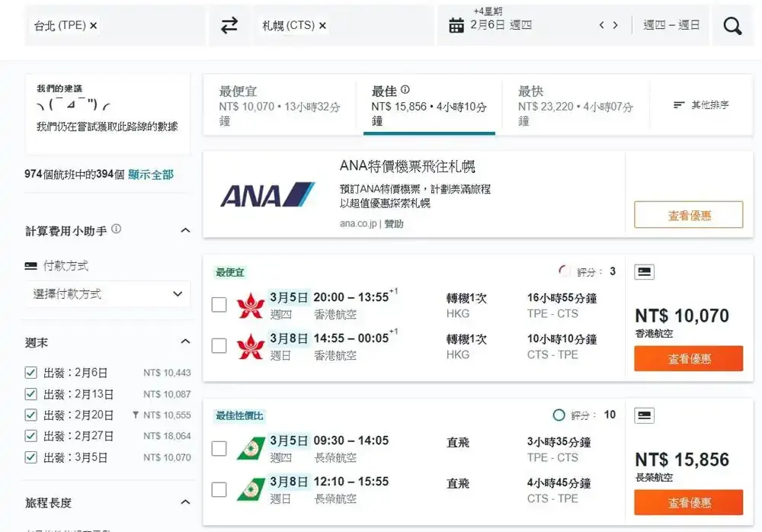Click Hong Kong Airlines logo on 3月8日 flight
Viewport: 762px width, 532px height.
tap(250, 346)
